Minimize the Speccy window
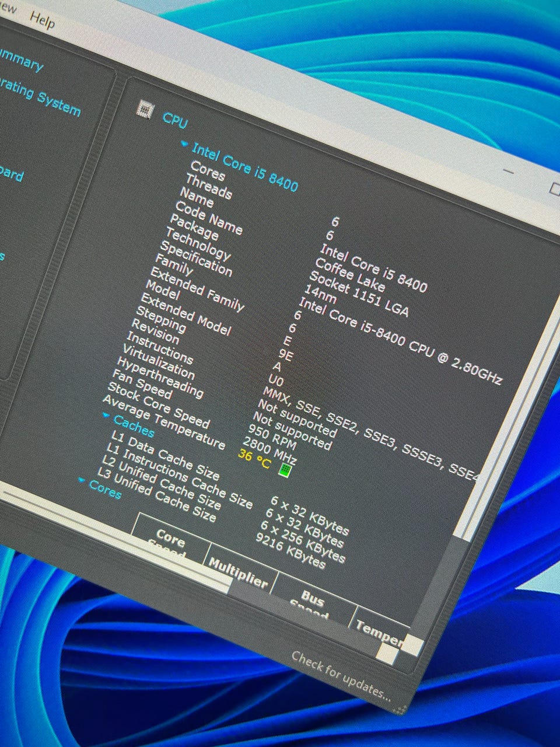The height and width of the screenshot is (747, 560). pyautogui.click(x=508, y=171)
